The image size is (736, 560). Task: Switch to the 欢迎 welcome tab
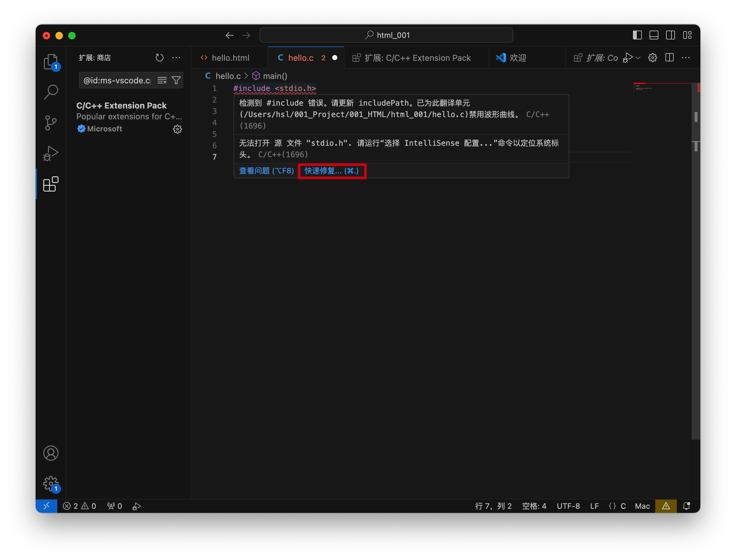pos(527,58)
